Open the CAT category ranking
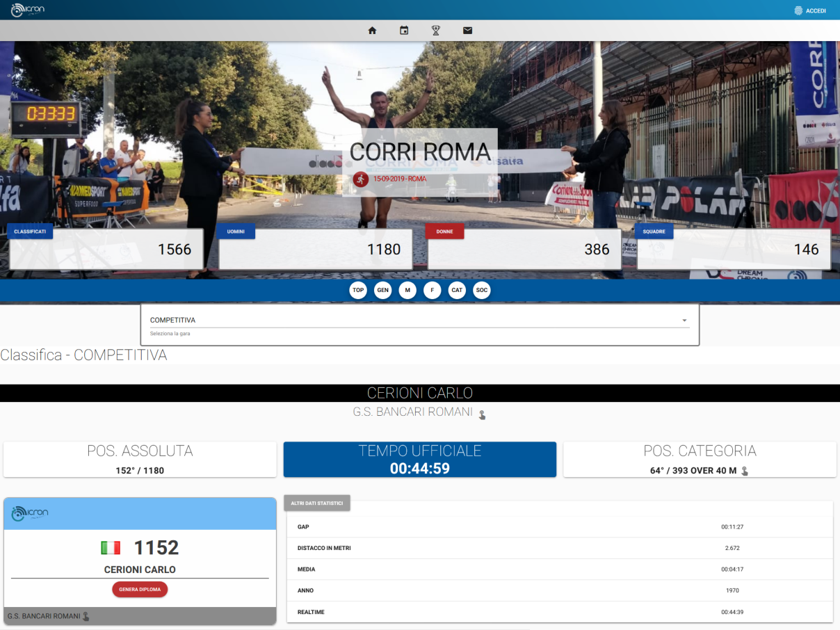This screenshot has height=630, width=840. click(457, 290)
